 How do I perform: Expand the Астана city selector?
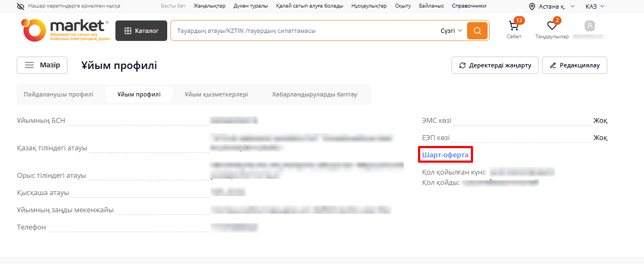pos(556,6)
